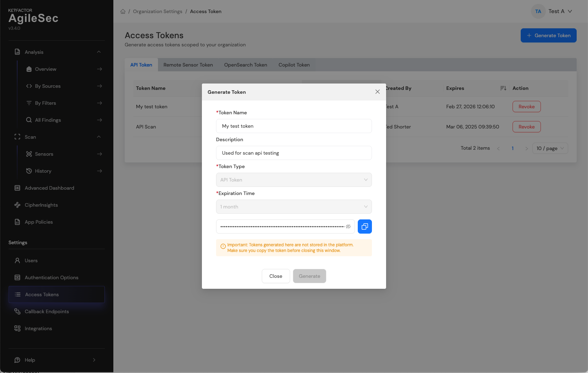
Task: Open the Sensors page under Scan
Action: pyautogui.click(x=44, y=154)
